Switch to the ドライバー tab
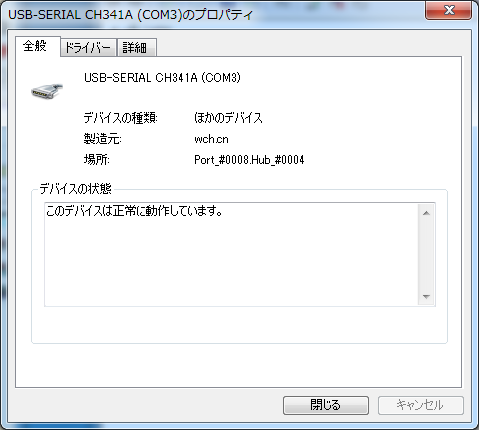The width and height of the screenshot is (479, 430). tap(88, 47)
